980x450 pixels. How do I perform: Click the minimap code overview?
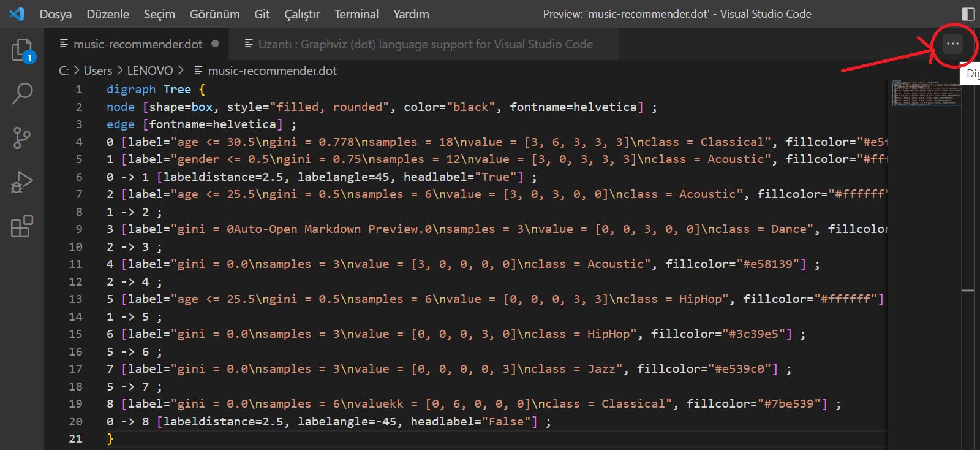click(926, 93)
